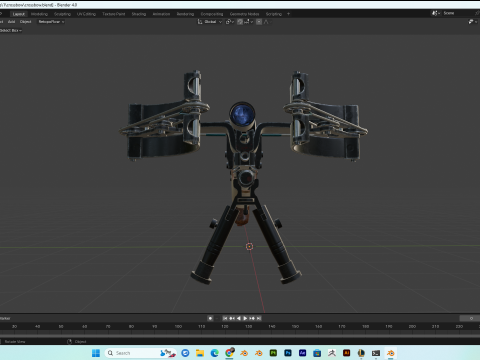Image resolution: width=480 pixels, height=360 pixels.
Task: Open proportional editing falloff dropdown
Action: pos(267,22)
